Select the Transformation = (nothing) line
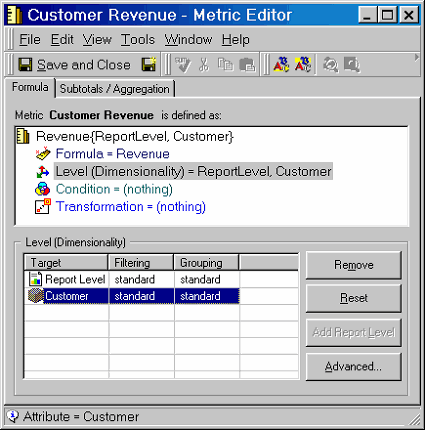425x430 pixels. [131, 207]
